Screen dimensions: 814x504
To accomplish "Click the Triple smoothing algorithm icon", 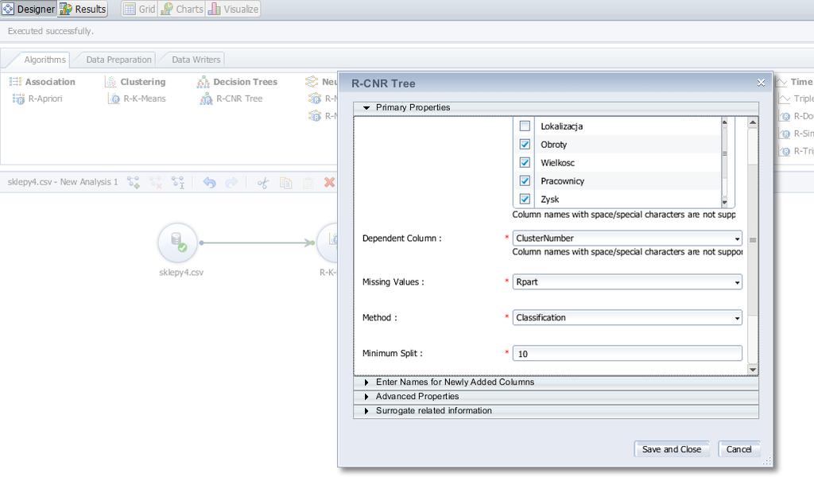I will [784, 99].
